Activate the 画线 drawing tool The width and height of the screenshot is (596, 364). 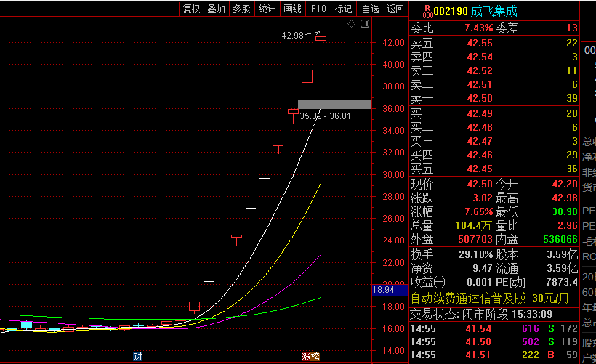click(x=293, y=9)
